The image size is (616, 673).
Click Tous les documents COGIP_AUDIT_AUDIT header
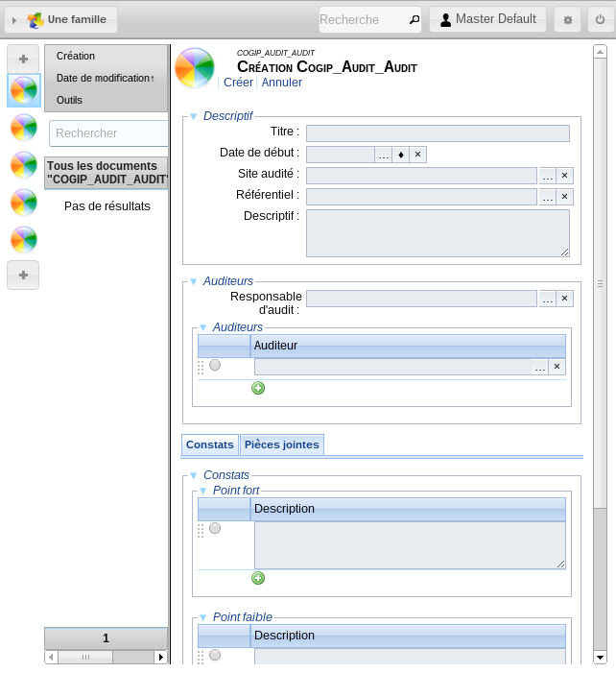point(106,173)
